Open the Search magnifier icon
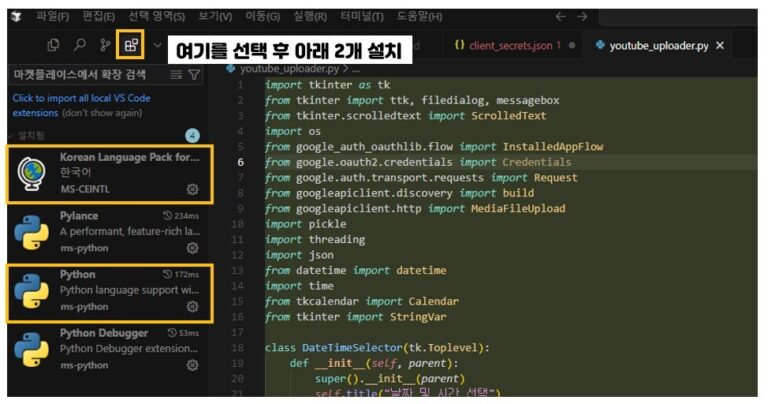 [x=79, y=45]
